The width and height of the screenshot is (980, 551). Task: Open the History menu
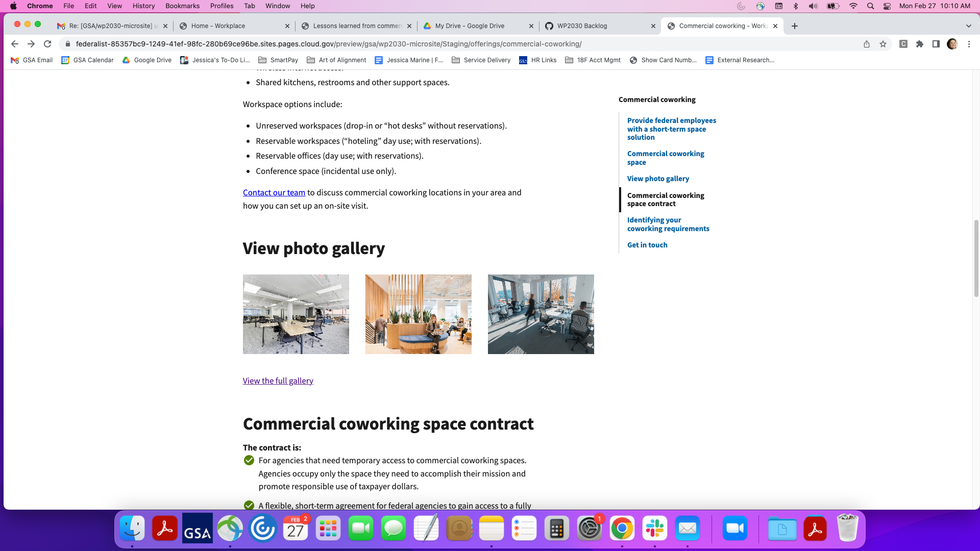143,6
